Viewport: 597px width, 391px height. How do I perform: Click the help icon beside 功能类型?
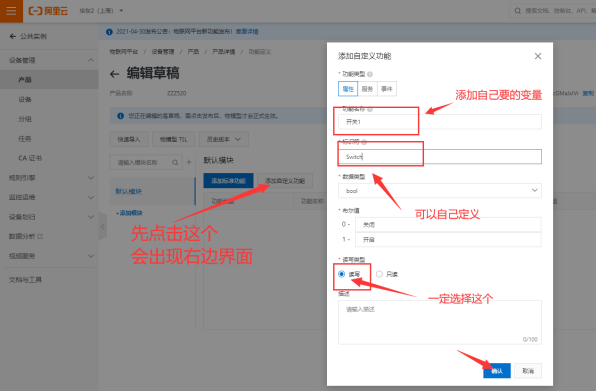click(370, 74)
